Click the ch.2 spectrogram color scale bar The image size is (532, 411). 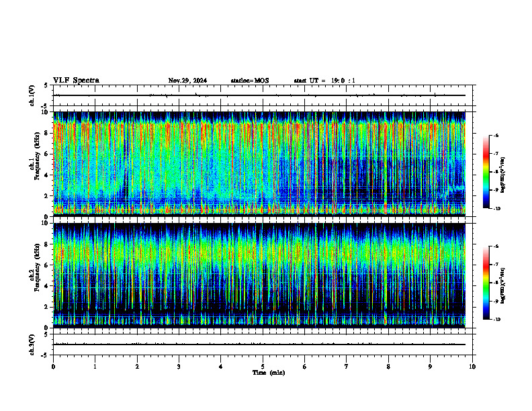point(486,283)
